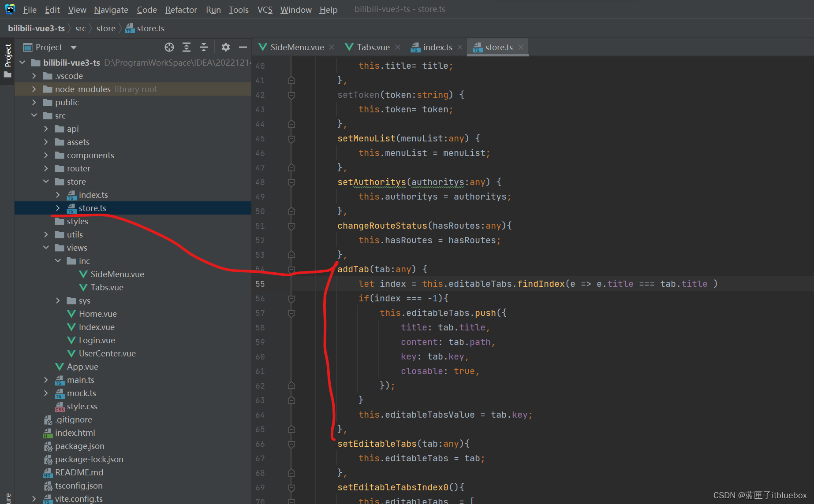Hide the Project panel with minus icon
Image resolution: width=814 pixels, height=504 pixels.
coord(243,47)
